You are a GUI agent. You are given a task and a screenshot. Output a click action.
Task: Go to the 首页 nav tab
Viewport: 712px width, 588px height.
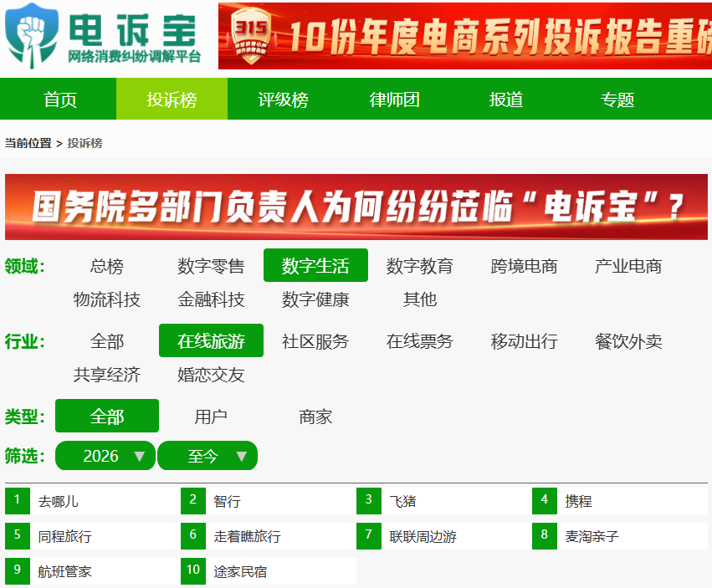point(60,99)
